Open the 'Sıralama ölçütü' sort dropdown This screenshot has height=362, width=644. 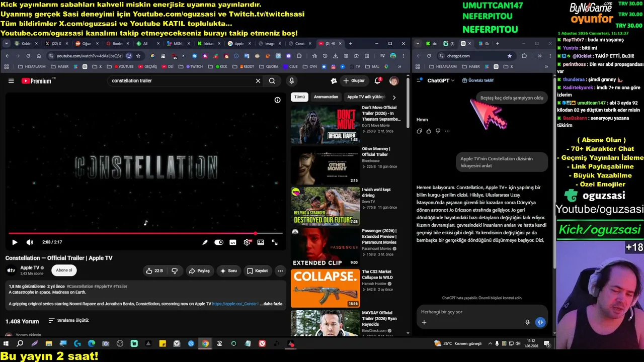pos(68,321)
